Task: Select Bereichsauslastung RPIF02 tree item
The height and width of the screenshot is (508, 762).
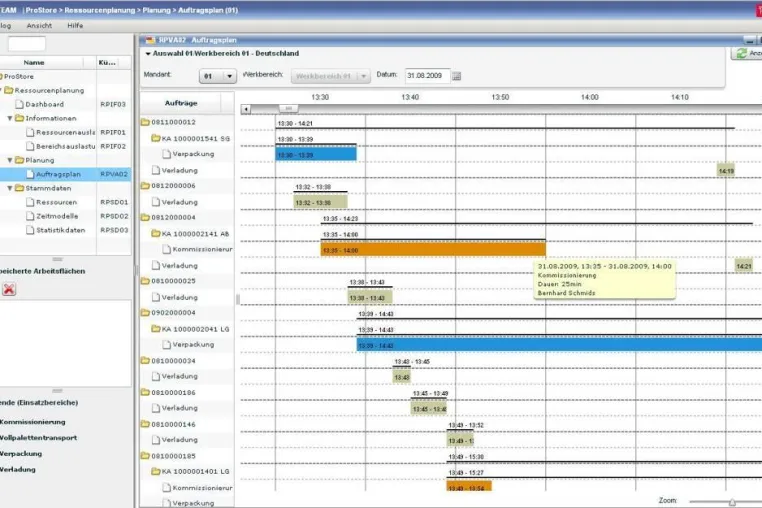Action: point(65,146)
